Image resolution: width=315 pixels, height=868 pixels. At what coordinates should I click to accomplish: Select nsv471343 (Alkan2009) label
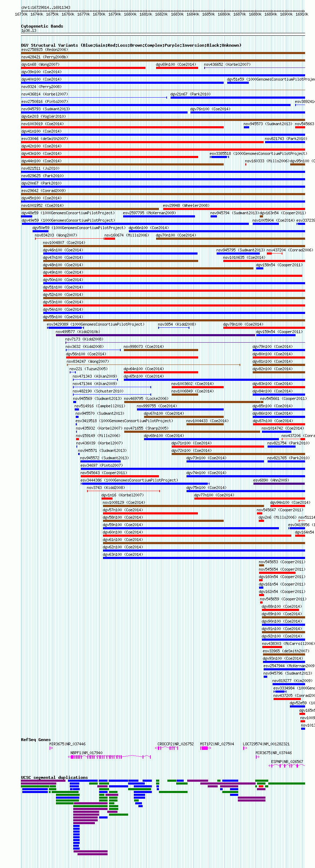95,376
